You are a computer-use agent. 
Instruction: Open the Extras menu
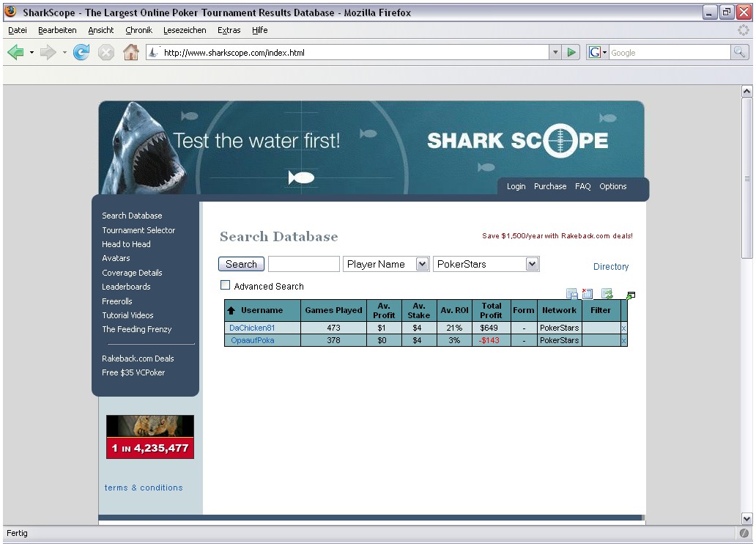[x=229, y=30]
